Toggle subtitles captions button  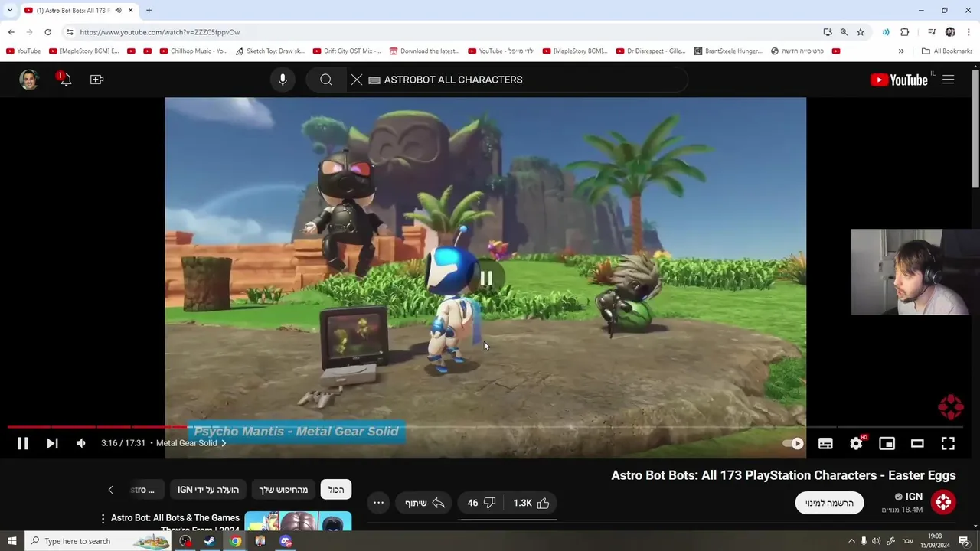(x=825, y=443)
